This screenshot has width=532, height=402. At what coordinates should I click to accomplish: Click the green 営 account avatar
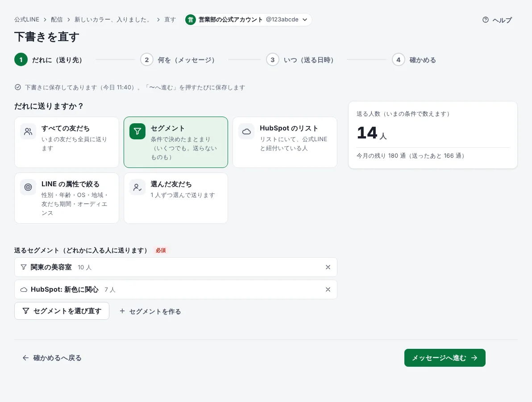pos(191,20)
